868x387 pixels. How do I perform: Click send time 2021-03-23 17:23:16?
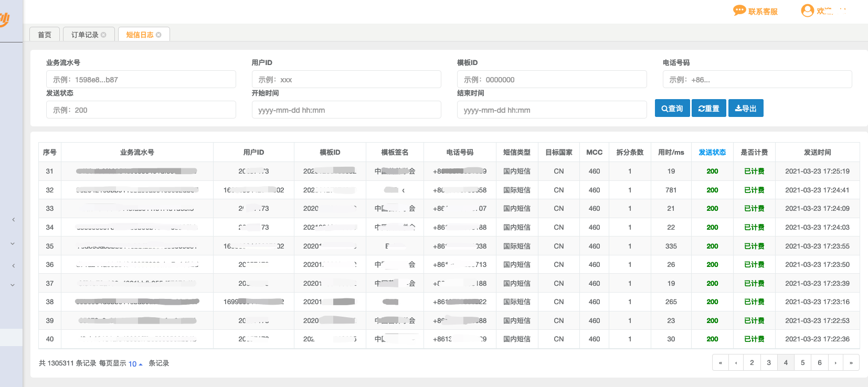(818, 302)
